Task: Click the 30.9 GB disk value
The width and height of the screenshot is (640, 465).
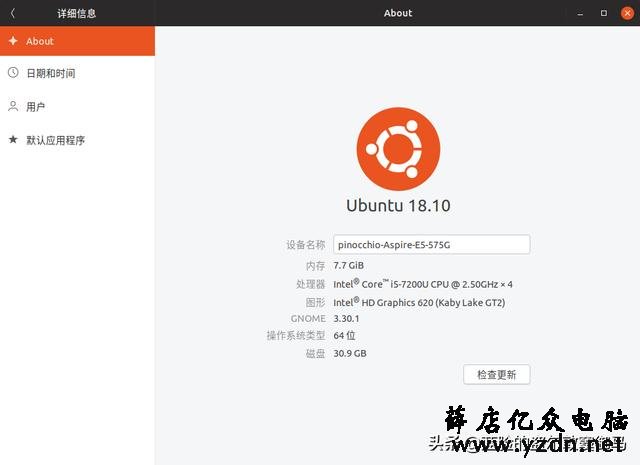Action: click(x=350, y=353)
